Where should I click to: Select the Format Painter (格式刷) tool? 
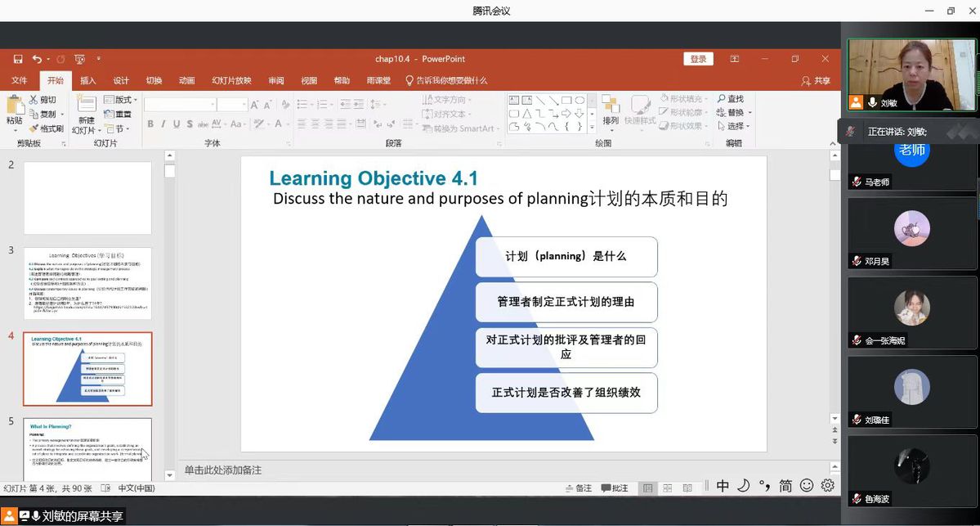point(47,128)
